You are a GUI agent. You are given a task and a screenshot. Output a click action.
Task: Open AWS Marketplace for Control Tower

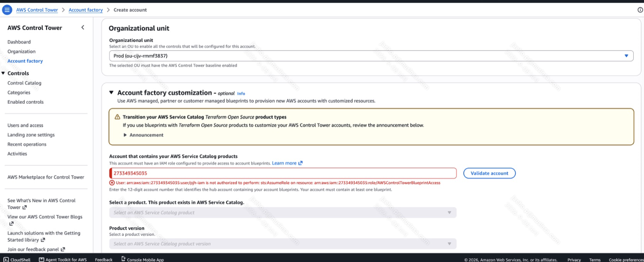(x=46, y=177)
